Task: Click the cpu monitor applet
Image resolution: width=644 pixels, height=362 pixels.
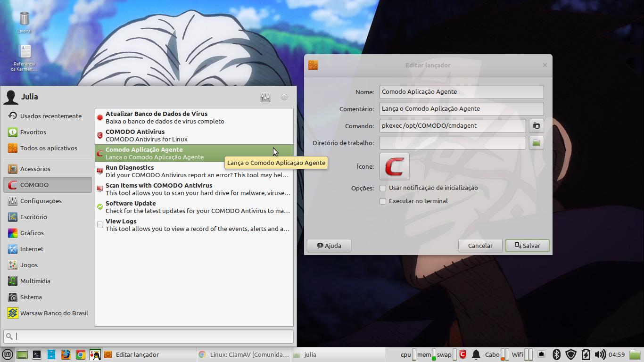Action: [x=409, y=354]
